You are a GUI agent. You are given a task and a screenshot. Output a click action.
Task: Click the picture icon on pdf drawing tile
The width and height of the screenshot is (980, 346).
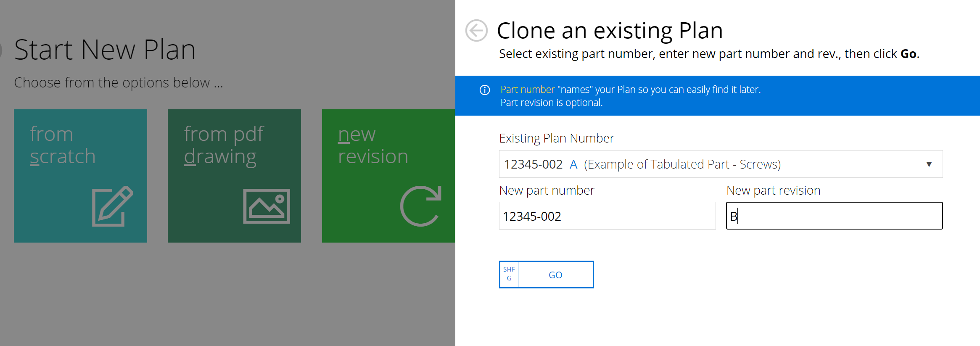[267, 206]
